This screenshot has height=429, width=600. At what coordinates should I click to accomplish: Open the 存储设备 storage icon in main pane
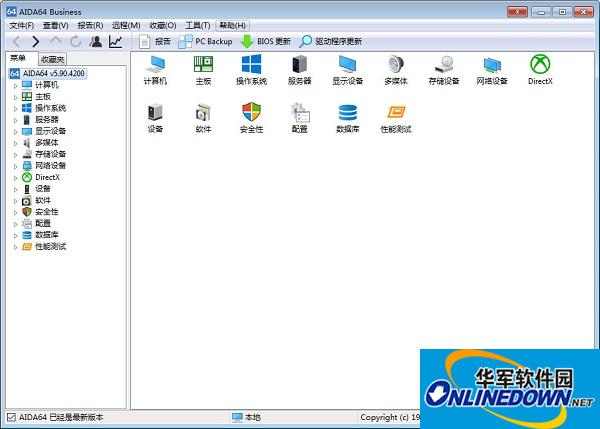pyautogui.click(x=444, y=70)
